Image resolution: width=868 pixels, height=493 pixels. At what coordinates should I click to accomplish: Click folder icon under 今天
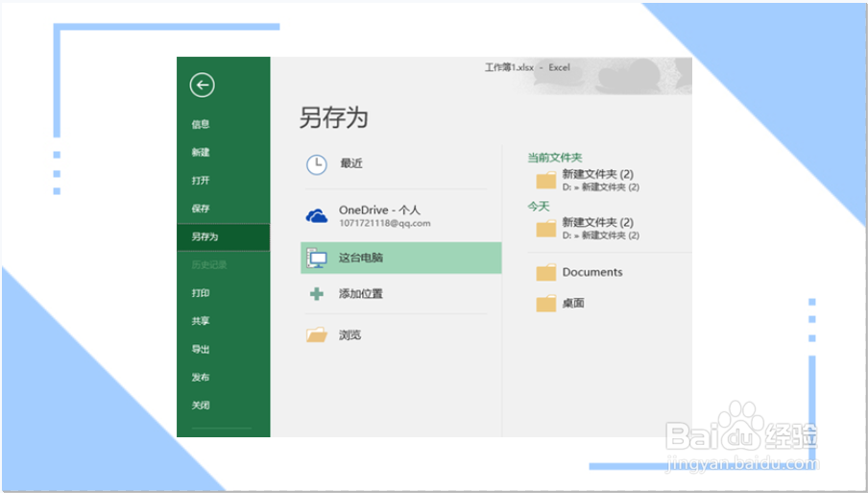pos(545,228)
